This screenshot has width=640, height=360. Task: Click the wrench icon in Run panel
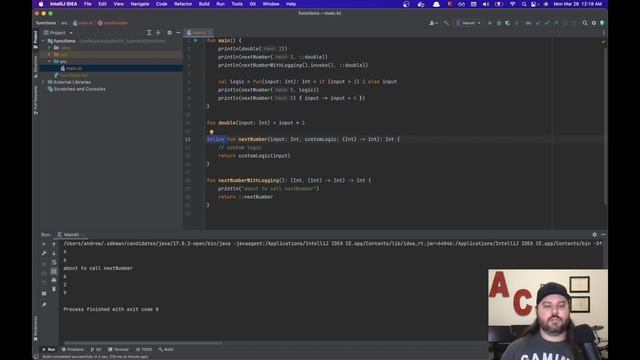[x=44, y=253]
